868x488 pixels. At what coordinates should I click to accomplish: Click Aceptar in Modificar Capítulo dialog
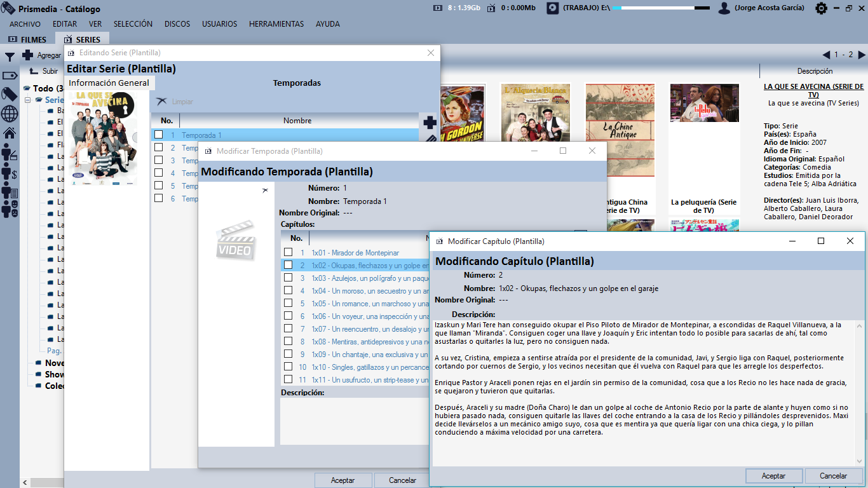pyautogui.click(x=773, y=475)
